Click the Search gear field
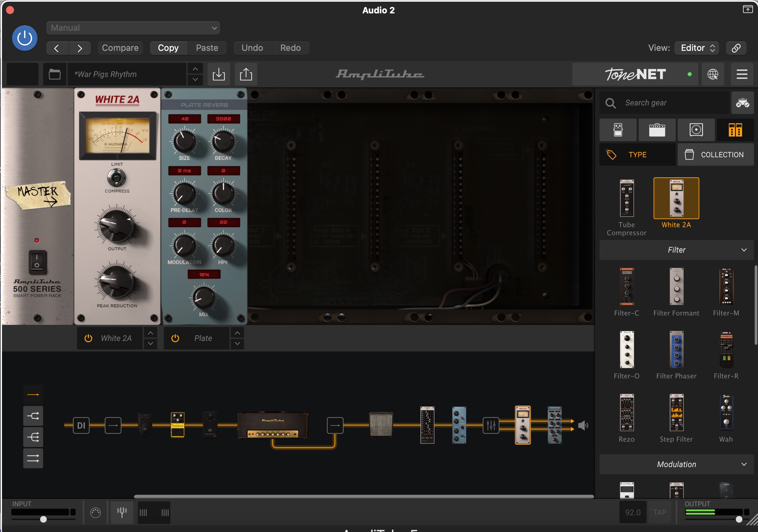Viewport: 758px width, 532px height. [x=664, y=103]
